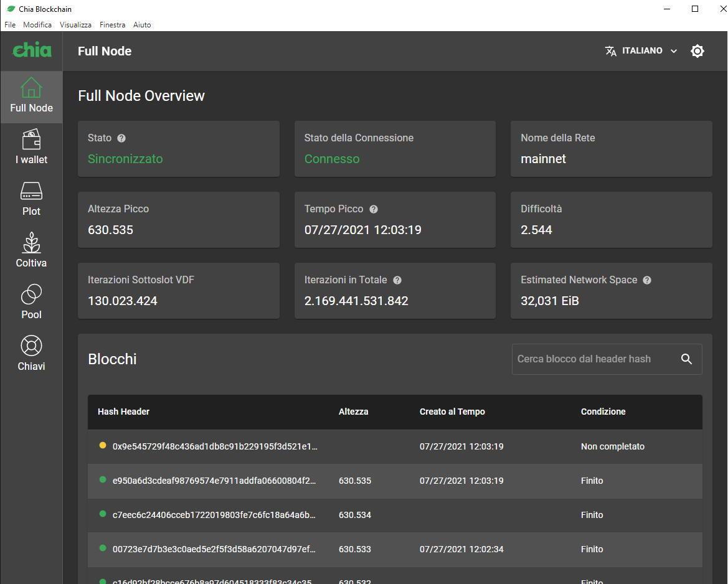Click the chia logo
The width and height of the screenshot is (728, 584).
[31, 50]
